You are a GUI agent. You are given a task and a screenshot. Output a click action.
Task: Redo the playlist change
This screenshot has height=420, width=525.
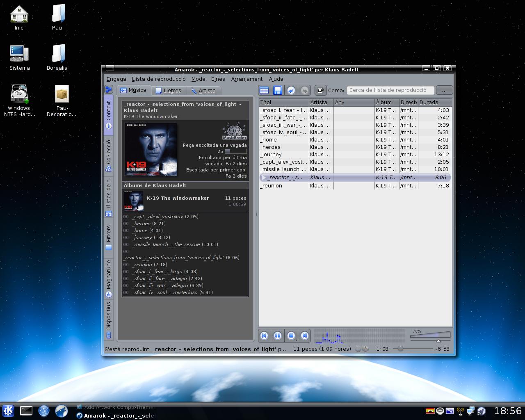[305, 90]
